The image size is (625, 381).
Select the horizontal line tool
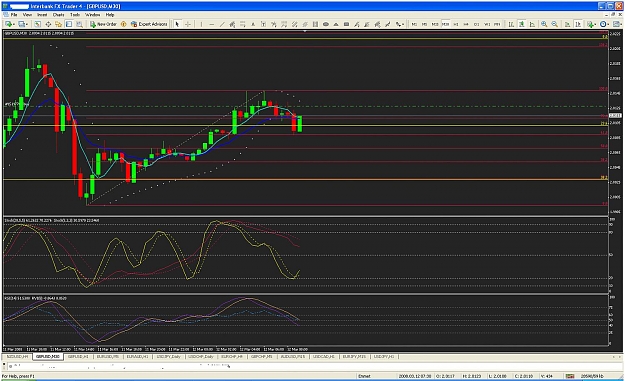coord(212,24)
